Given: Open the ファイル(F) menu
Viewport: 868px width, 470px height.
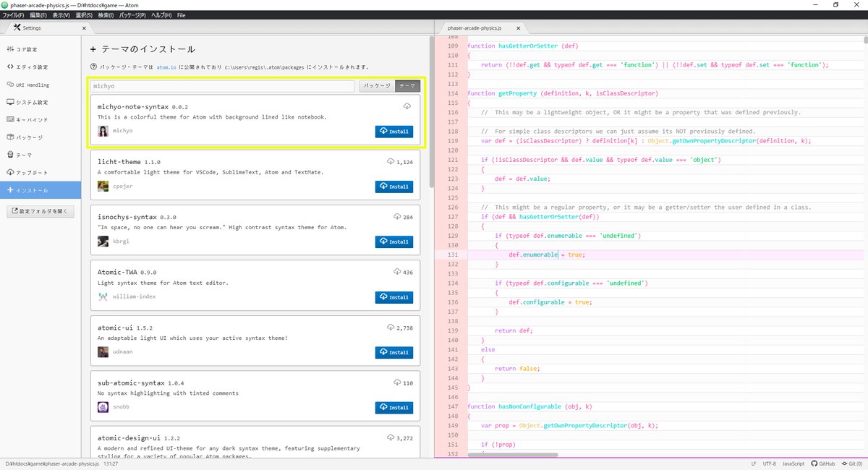Looking at the screenshot, I should (13, 14).
